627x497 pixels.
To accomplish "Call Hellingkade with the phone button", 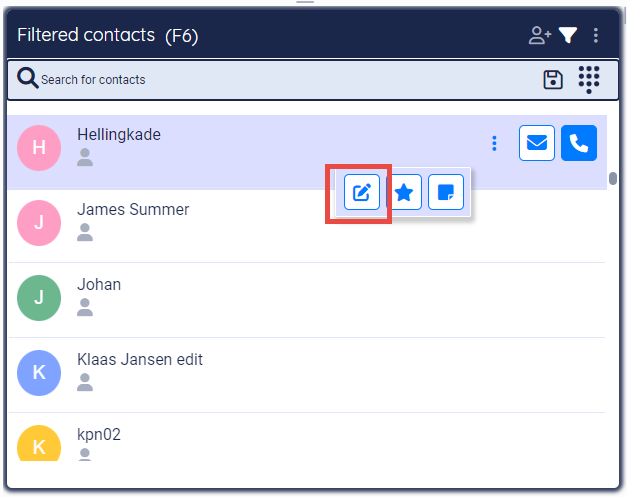I will point(579,144).
